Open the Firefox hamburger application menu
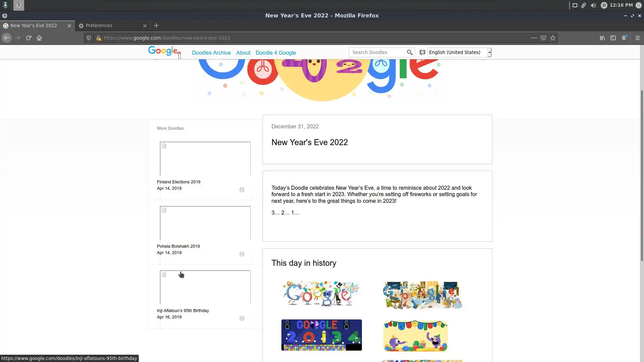Image resolution: width=644 pixels, height=362 pixels. (x=638, y=38)
